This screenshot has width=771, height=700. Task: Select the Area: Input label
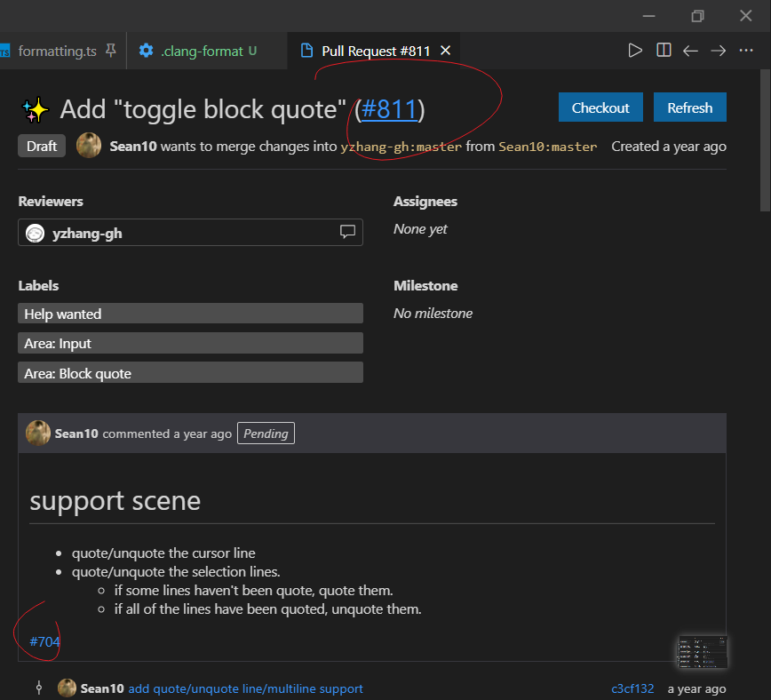190,343
